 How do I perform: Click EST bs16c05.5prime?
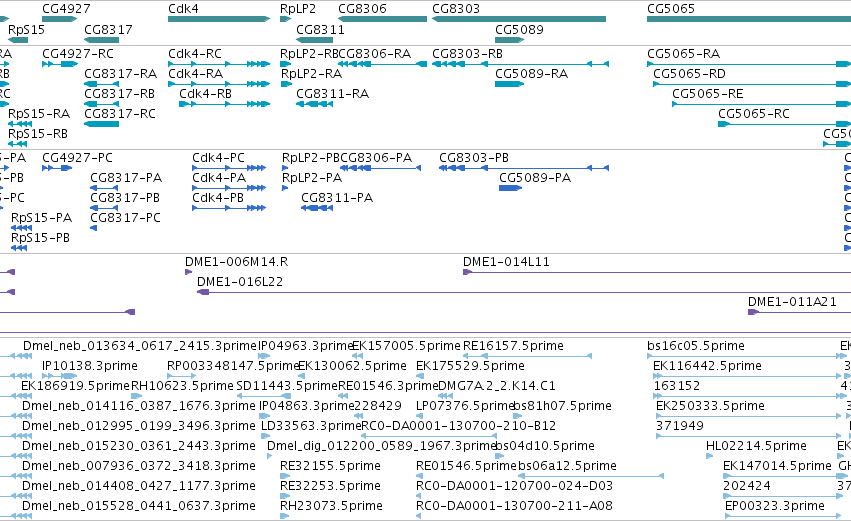696,346
